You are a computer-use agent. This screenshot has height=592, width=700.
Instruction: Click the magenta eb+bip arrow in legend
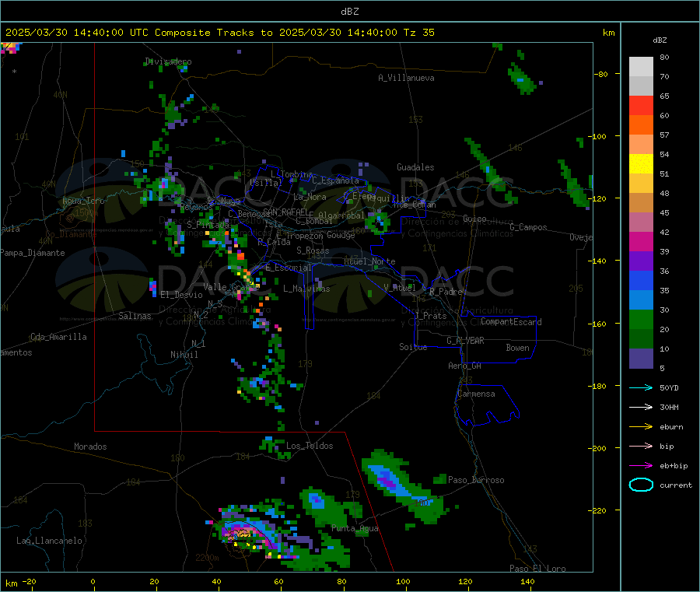[x=641, y=466]
